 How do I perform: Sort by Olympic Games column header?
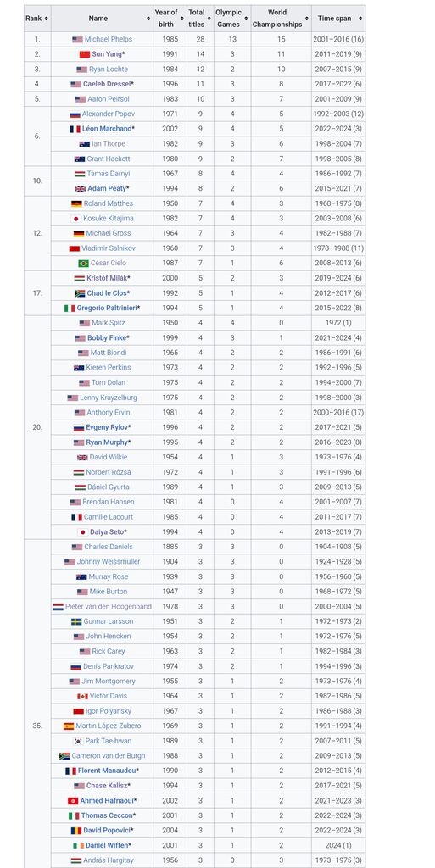(x=231, y=19)
